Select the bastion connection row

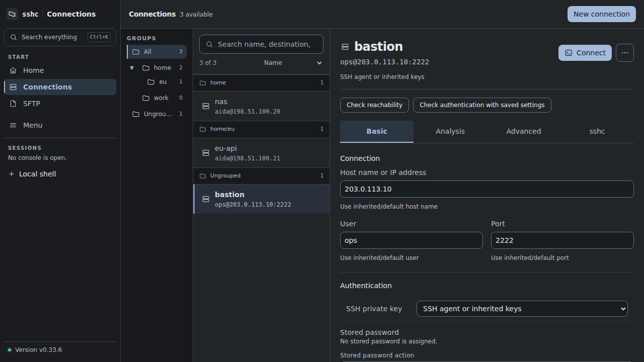[x=262, y=199]
